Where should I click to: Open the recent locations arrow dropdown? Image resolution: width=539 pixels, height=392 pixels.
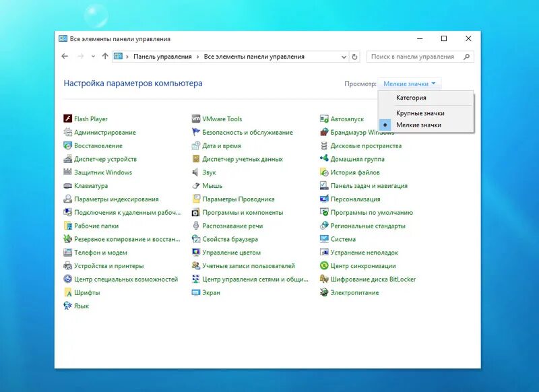pos(93,57)
